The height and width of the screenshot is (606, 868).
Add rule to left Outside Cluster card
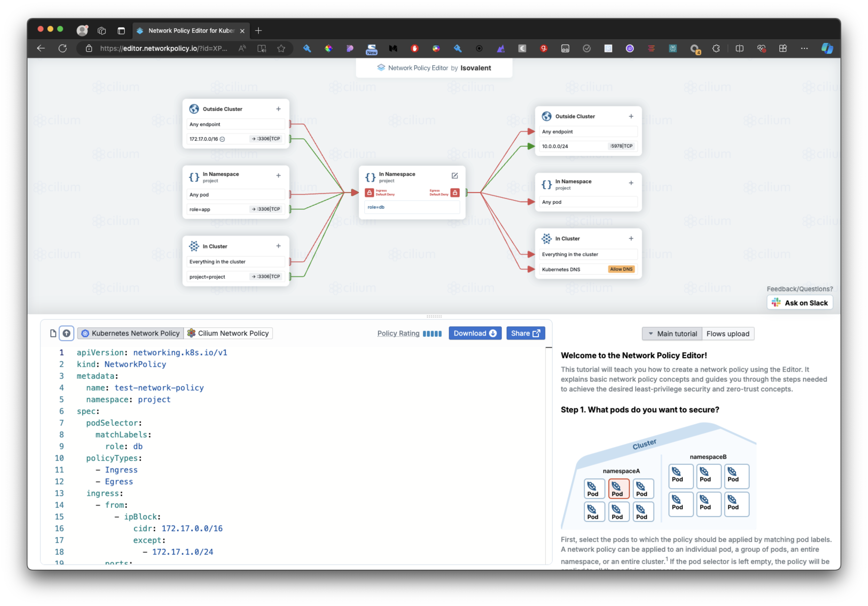click(278, 109)
